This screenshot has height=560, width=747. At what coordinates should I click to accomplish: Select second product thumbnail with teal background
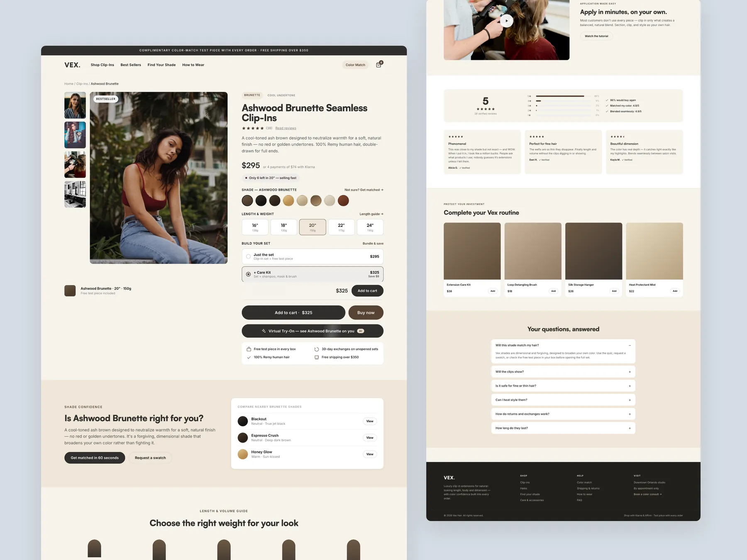point(75,135)
